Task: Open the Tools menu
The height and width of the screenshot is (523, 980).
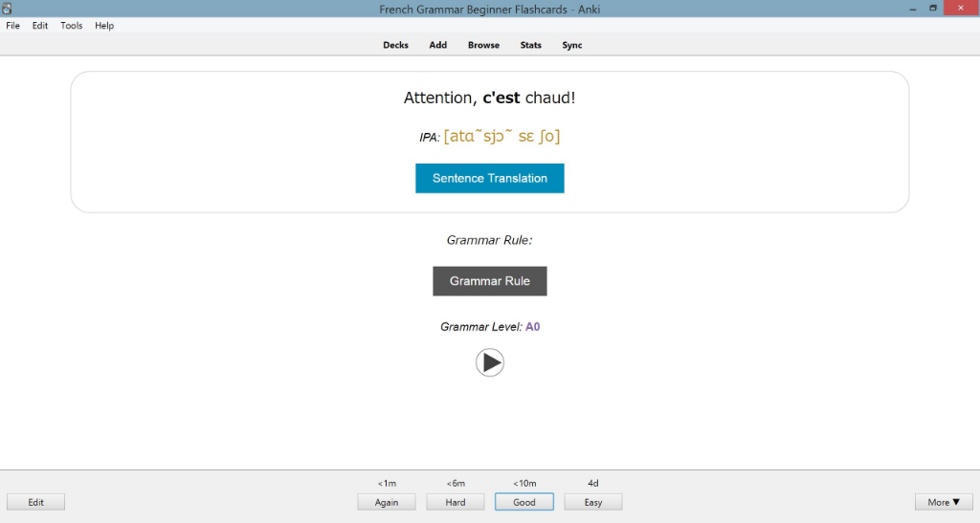Action: pos(71,26)
